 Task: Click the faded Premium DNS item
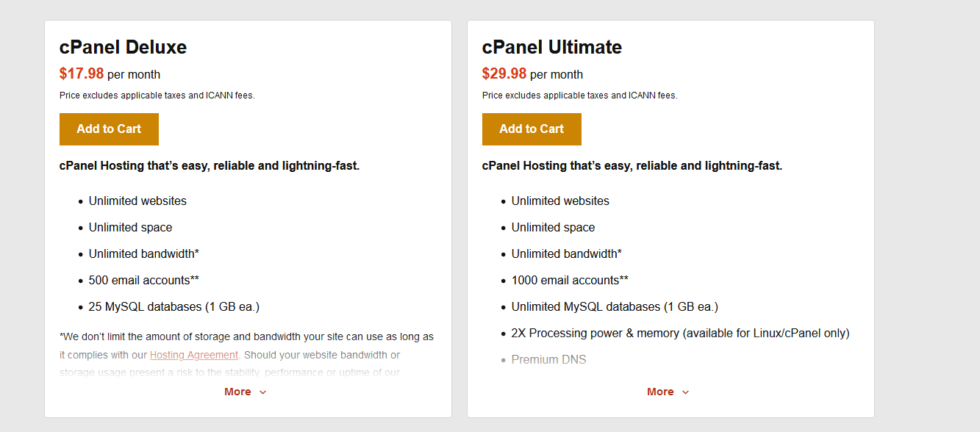coord(549,359)
